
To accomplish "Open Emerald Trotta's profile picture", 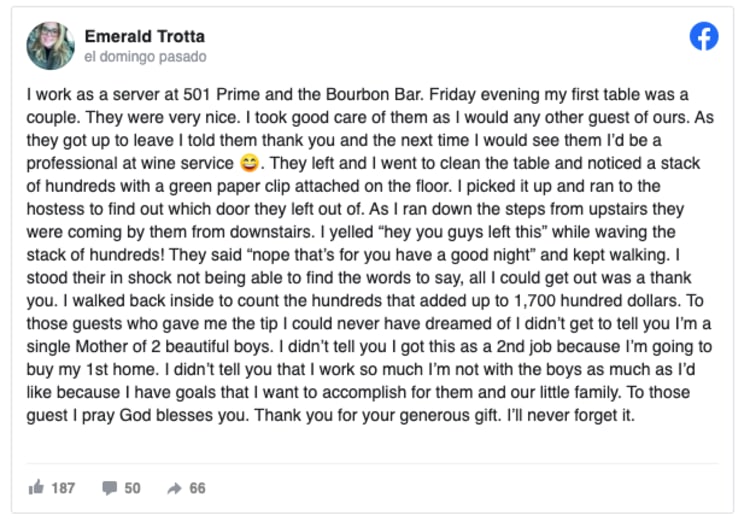I will pos(50,46).
